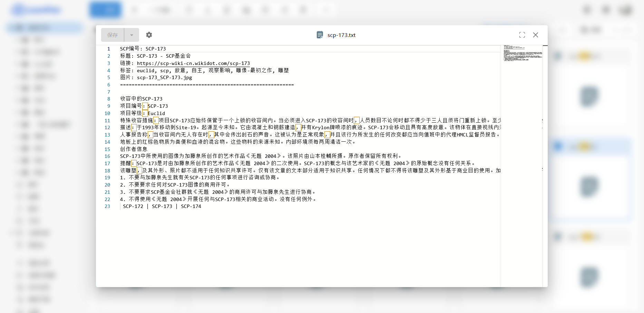Place cursor on the 创作者信息 line
This screenshot has height=313, width=644.
pyautogui.click(x=134, y=149)
